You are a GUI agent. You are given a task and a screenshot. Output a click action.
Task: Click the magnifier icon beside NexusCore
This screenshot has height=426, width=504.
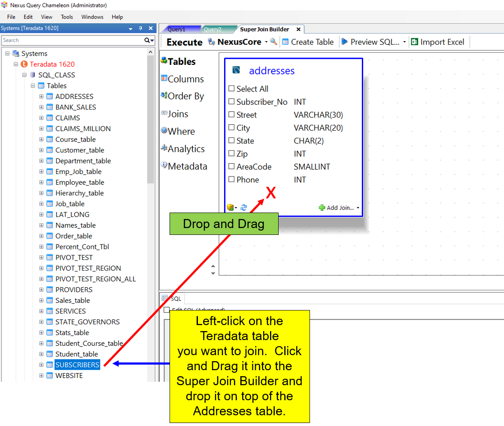pyautogui.click(x=273, y=42)
